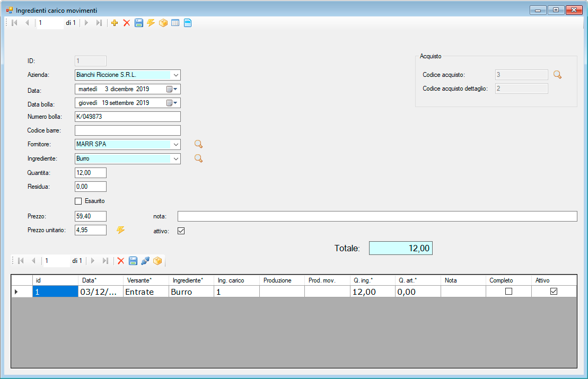
Task: Save record with top toolbar floppy icon
Action: pos(139,23)
